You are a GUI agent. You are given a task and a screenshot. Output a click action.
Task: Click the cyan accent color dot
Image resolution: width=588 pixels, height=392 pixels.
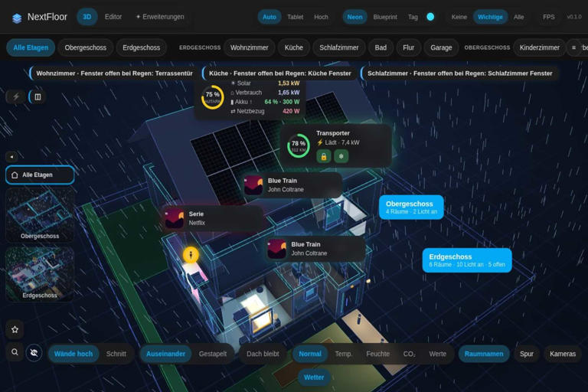pyautogui.click(x=430, y=17)
